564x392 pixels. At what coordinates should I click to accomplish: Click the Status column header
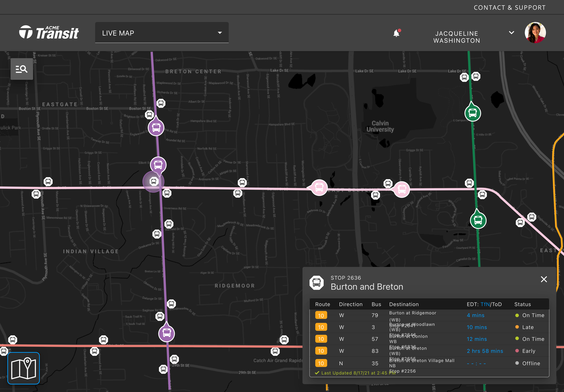pos(523,304)
